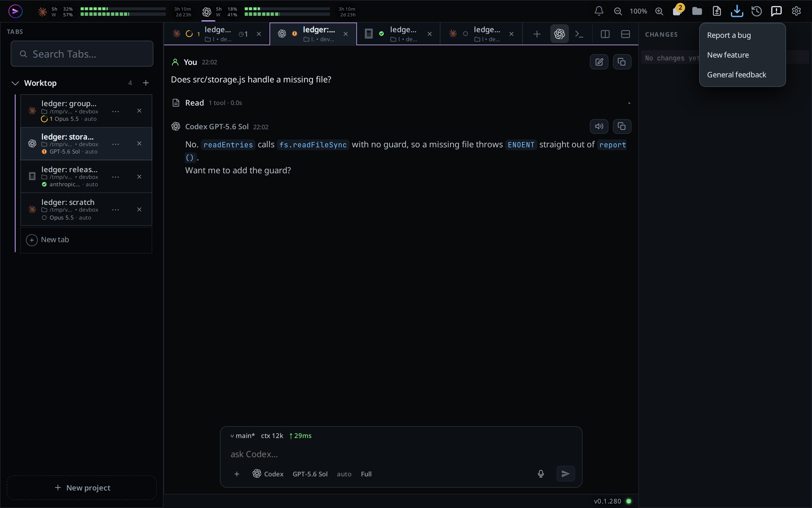
Task: Switch to ledger: releas... sidebar tab
Action: 86,176
